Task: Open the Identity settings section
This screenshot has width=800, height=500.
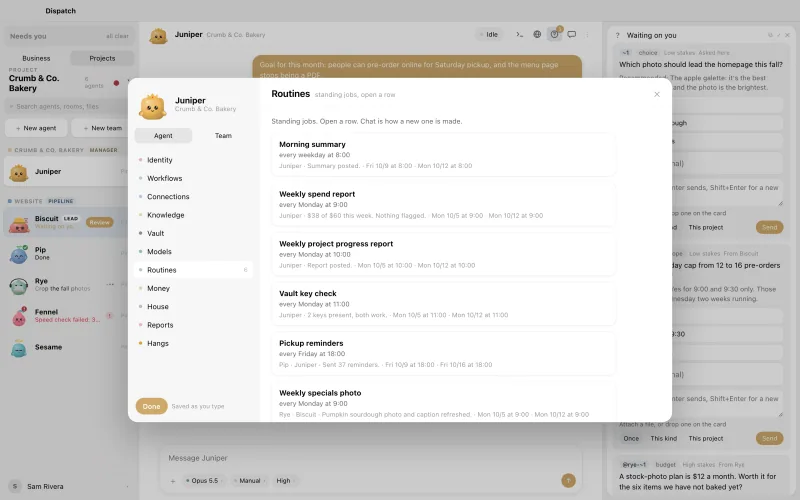Action: pyautogui.click(x=193, y=160)
